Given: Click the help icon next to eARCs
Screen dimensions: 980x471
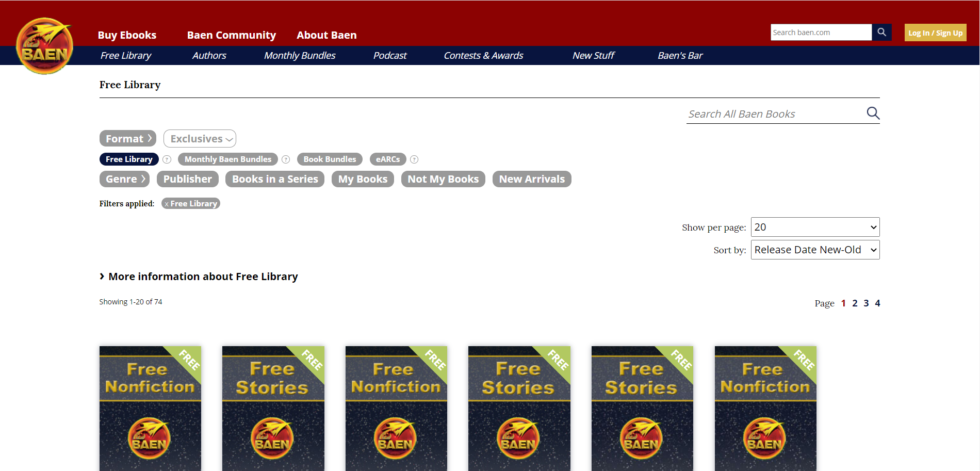Looking at the screenshot, I should tap(414, 159).
